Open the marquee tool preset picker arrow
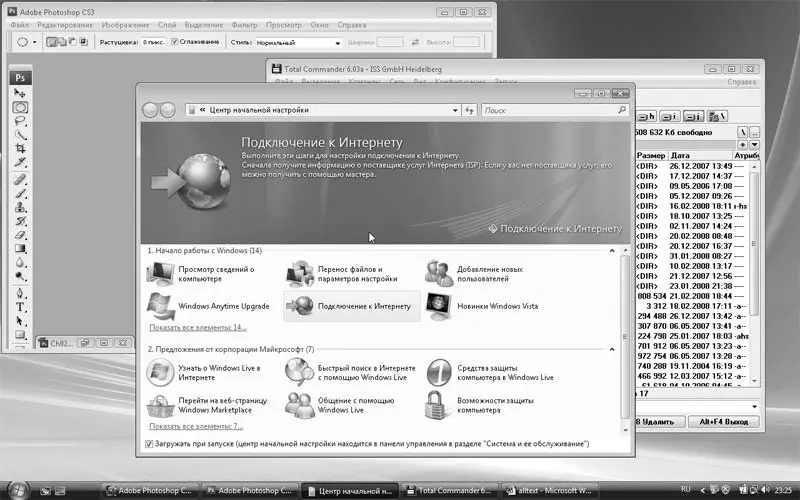800x500 pixels. pos(35,42)
